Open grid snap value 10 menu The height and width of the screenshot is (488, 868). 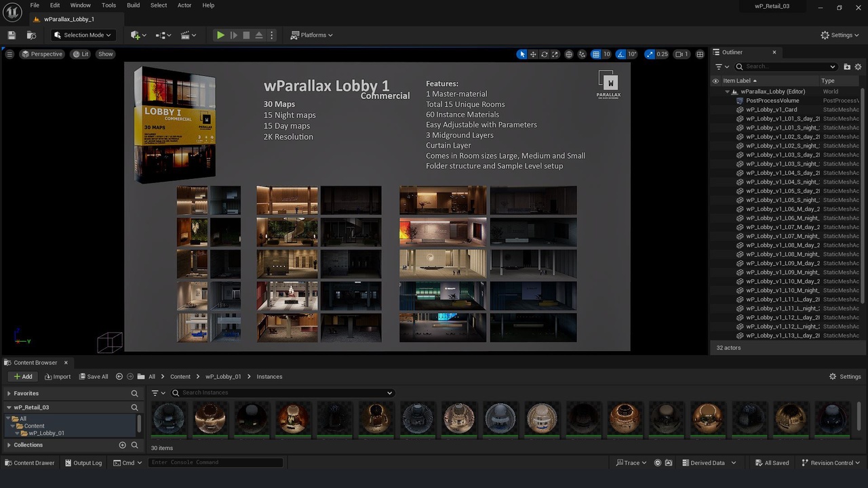pos(607,54)
